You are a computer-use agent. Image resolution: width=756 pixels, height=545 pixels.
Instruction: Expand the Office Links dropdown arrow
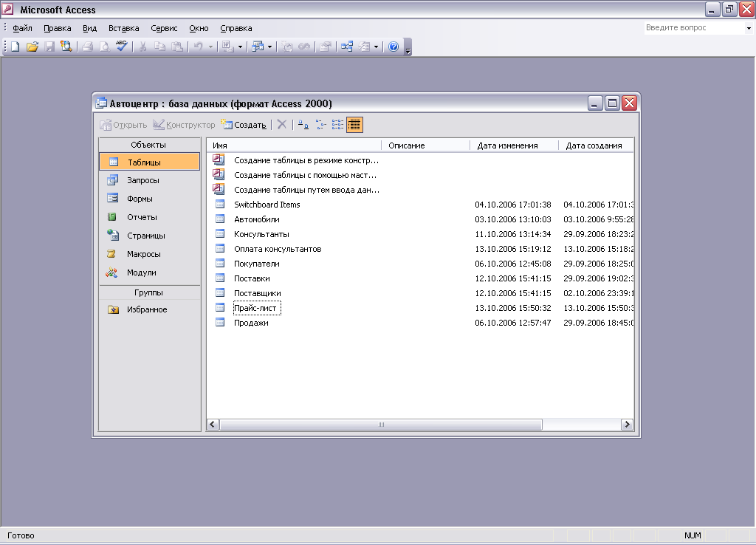point(240,47)
